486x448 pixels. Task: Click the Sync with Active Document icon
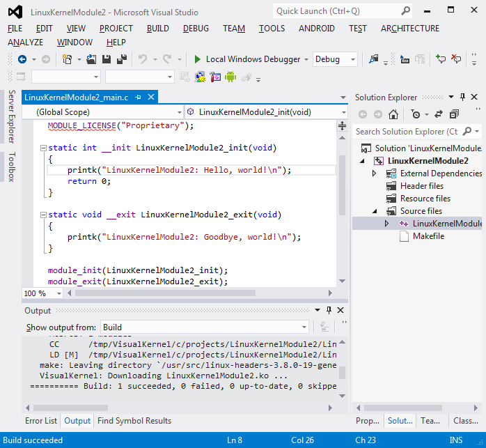point(438,114)
